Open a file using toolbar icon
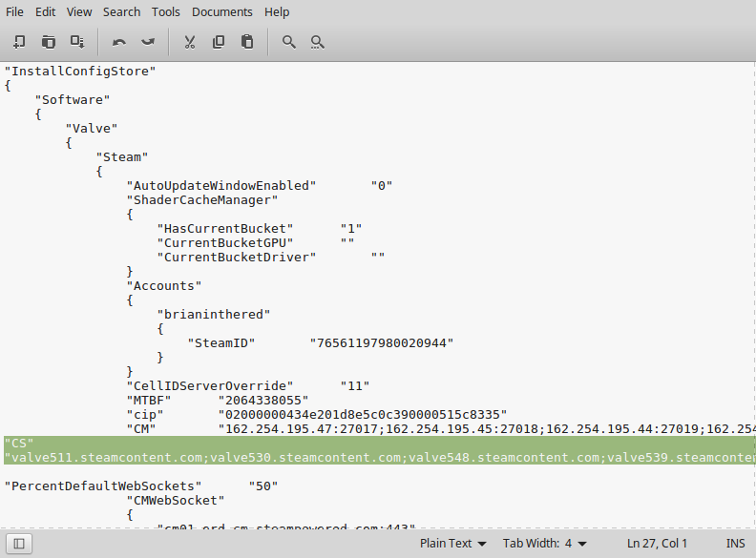This screenshot has width=756, height=558. [x=49, y=42]
